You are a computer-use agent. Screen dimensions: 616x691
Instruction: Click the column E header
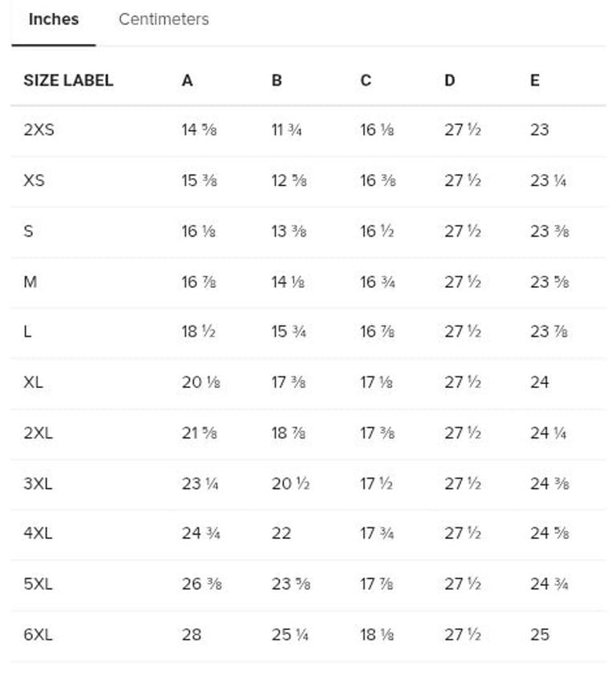pyautogui.click(x=535, y=80)
